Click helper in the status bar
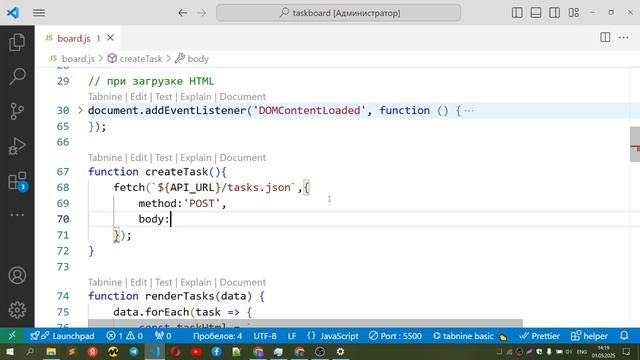 pos(589,336)
